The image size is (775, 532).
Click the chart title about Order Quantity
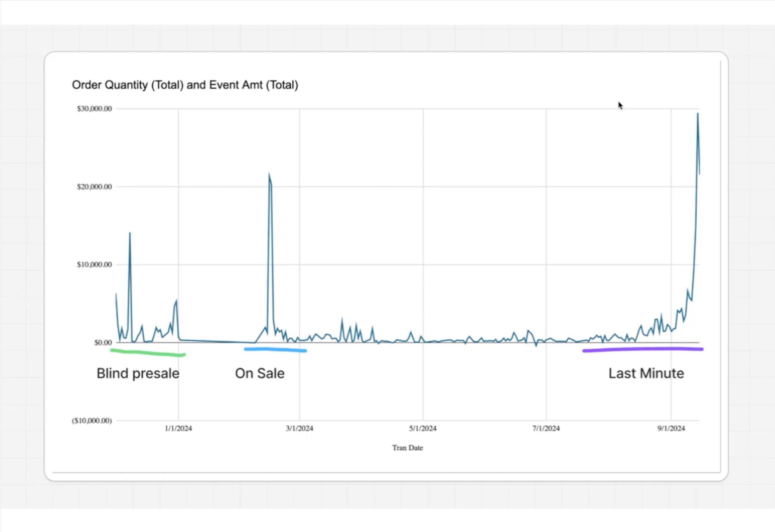click(185, 85)
